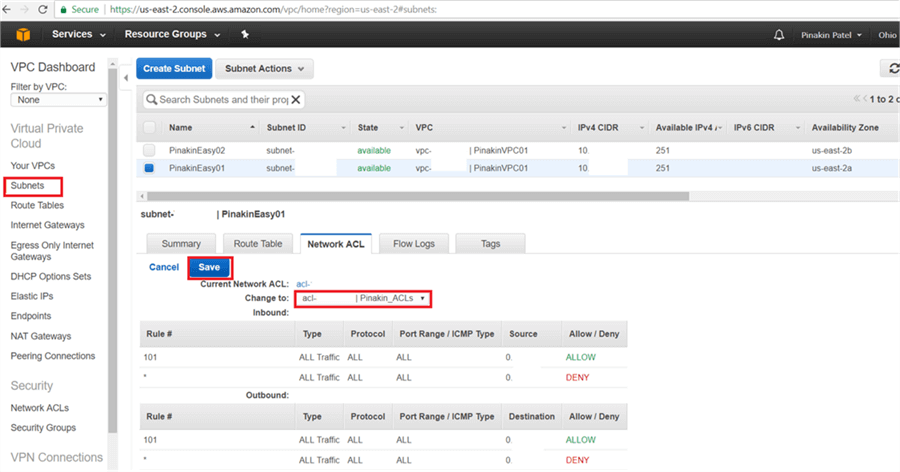Sort by the IPv4 CIDR column header
Viewport: 900px width, 472px height.
pyautogui.click(x=610, y=127)
